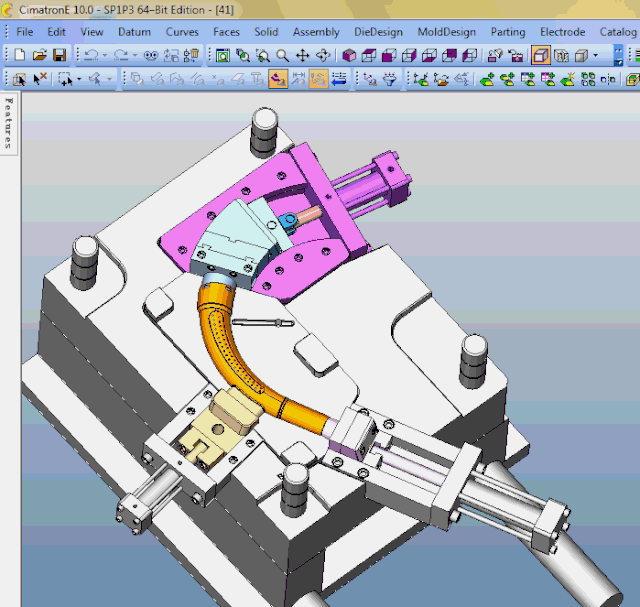Click the cancel selection arrow with red X

click(40, 78)
